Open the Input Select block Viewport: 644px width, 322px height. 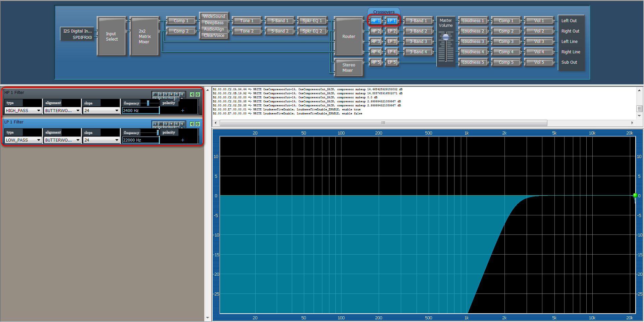(x=112, y=36)
